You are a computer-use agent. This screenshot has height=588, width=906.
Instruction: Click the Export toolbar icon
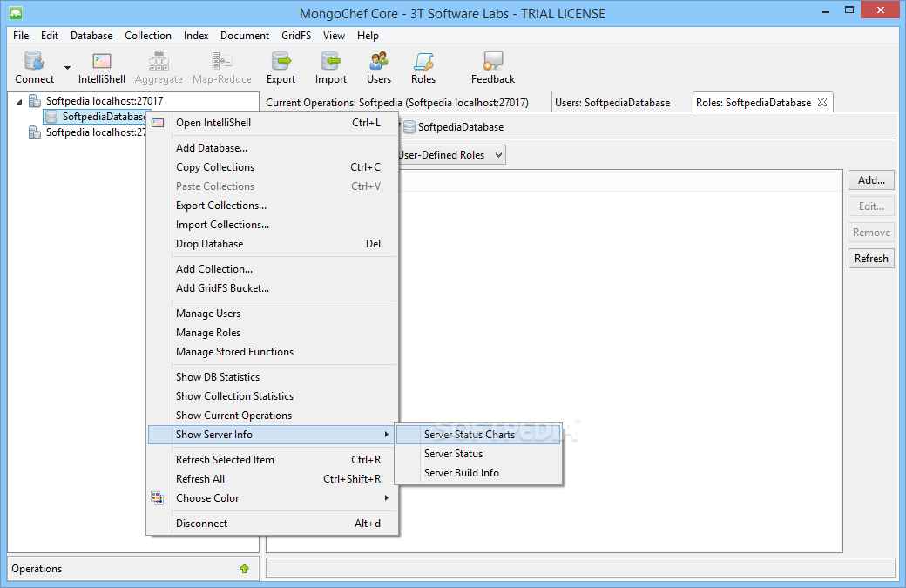tap(281, 67)
